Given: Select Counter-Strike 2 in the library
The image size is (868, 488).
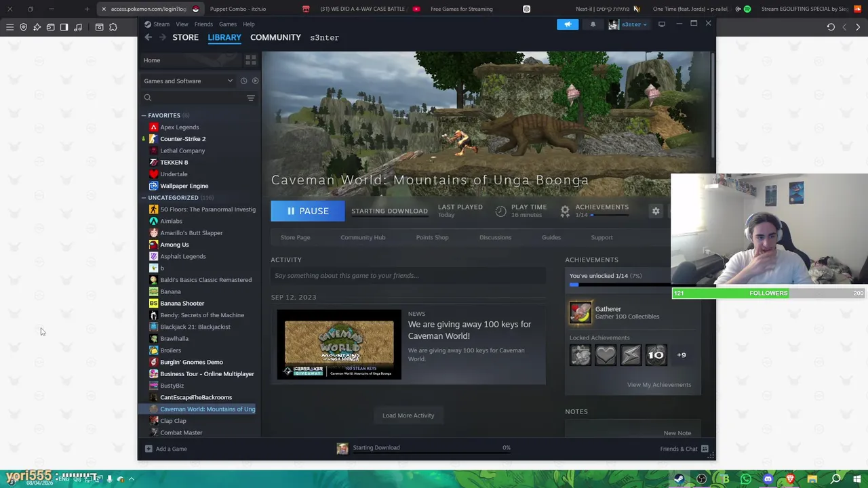Looking at the screenshot, I should tap(182, 139).
